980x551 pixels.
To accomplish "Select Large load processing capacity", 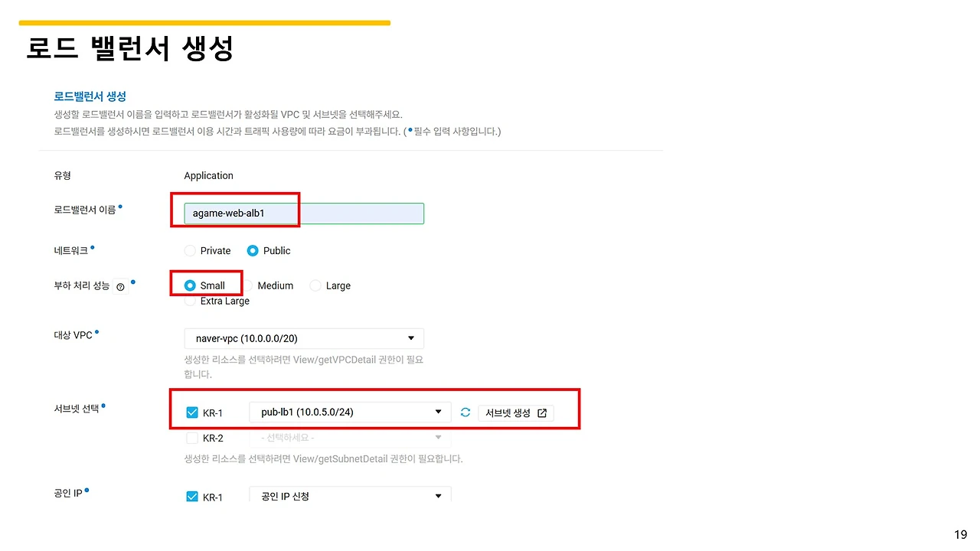I will (x=315, y=285).
